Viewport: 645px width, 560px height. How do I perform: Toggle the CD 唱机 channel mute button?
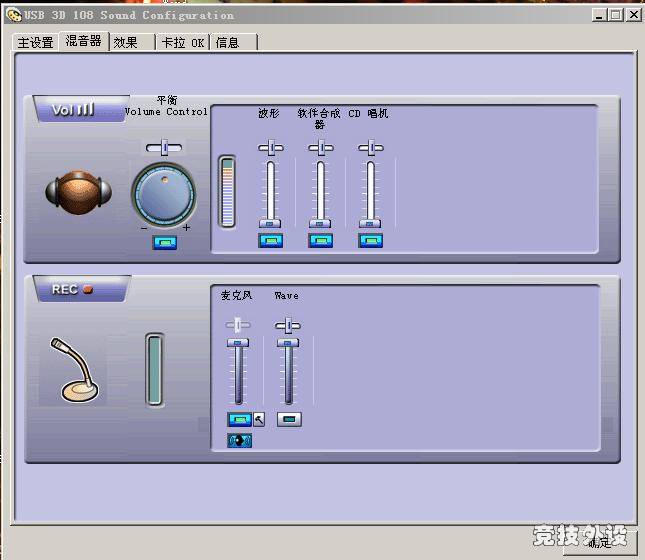pyautogui.click(x=370, y=240)
